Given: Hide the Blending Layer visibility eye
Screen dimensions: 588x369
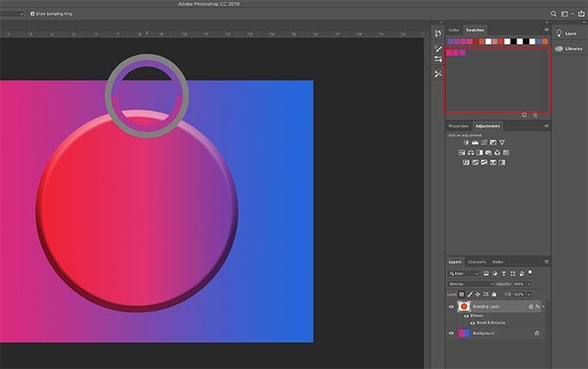Looking at the screenshot, I should 452,307.
